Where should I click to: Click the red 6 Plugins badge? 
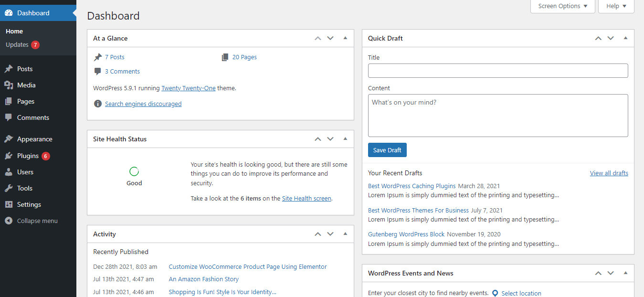point(45,156)
